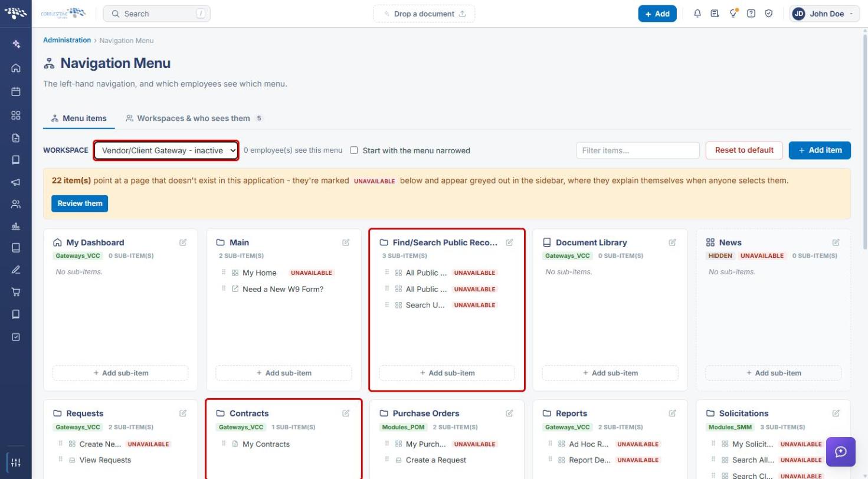The image size is (868, 479).
Task: Click the Administration breadcrumb link
Action: pyautogui.click(x=67, y=40)
